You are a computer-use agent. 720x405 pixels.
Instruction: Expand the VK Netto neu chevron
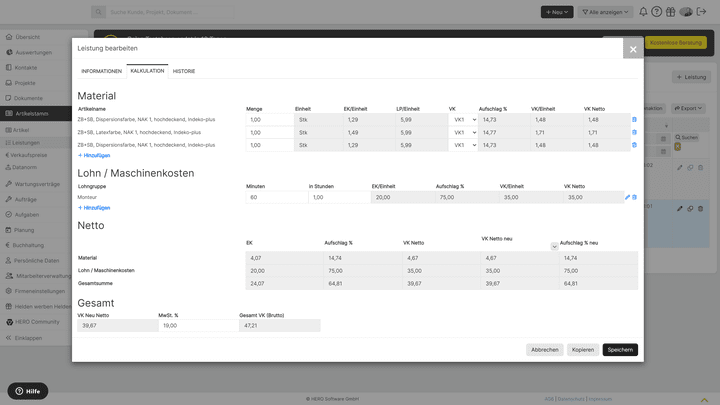[554, 246]
